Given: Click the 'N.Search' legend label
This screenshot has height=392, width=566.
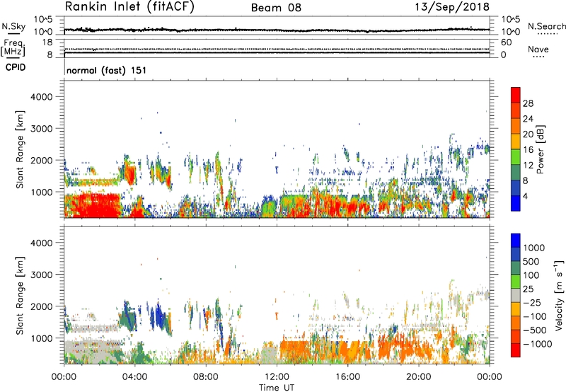Looking at the screenshot, I should click(546, 26).
